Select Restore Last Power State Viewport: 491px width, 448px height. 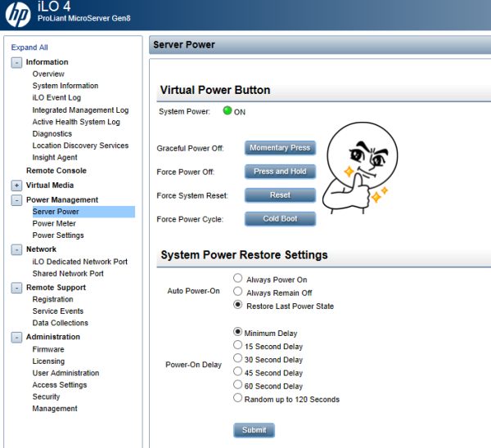coord(237,305)
